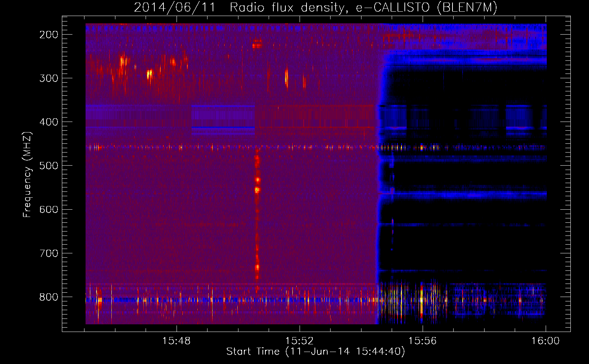Click the 800 frequency tick label
Image resolution: width=589 pixels, height=364 pixels.
point(49,297)
